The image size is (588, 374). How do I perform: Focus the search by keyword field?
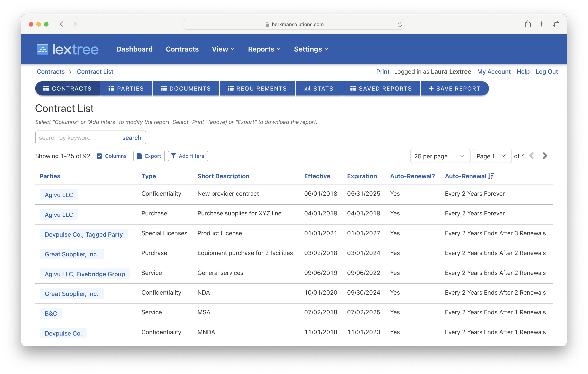[77, 138]
